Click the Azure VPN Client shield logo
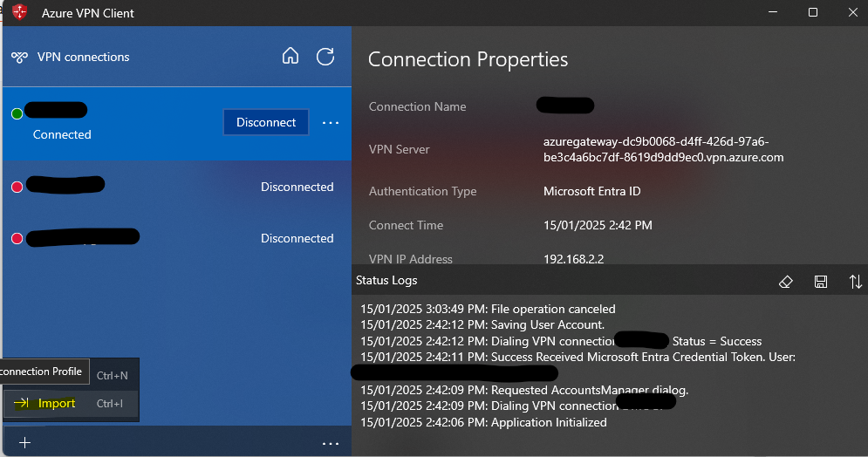The width and height of the screenshot is (868, 457). pyautogui.click(x=20, y=12)
